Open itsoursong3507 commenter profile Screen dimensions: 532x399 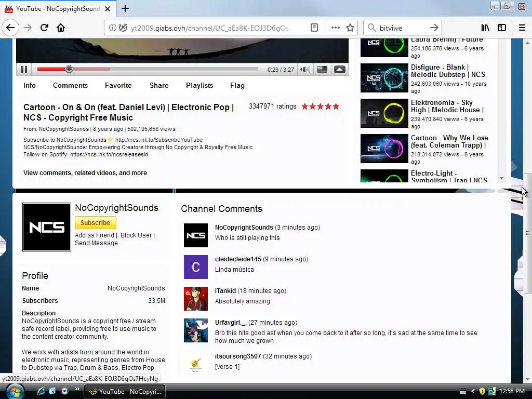coord(238,356)
